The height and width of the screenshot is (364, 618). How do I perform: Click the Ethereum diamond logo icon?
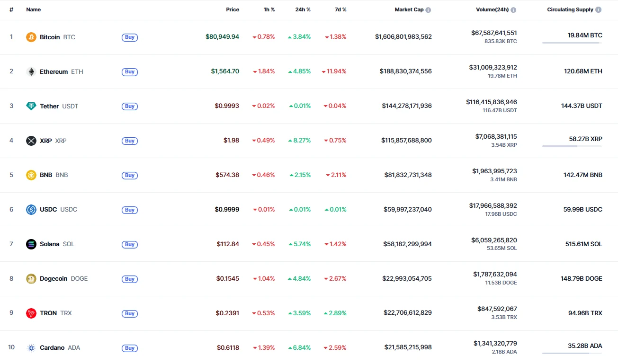31,71
